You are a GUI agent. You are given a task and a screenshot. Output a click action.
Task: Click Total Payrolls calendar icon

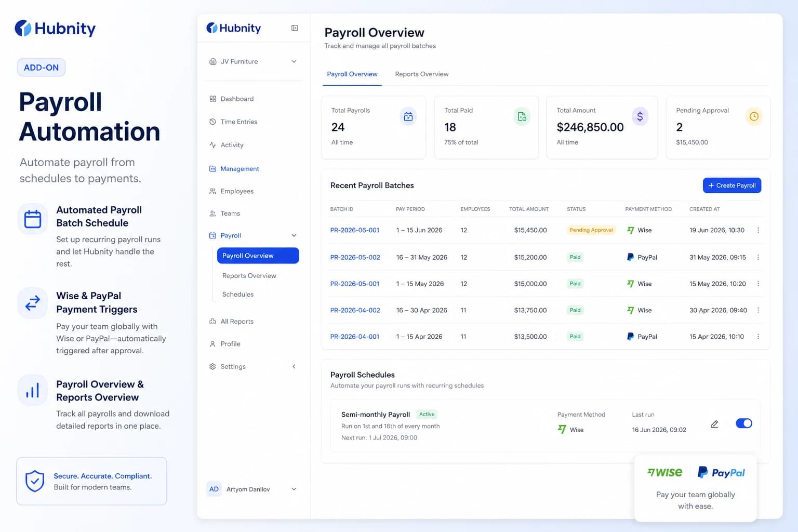pyautogui.click(x=408, y=116)
